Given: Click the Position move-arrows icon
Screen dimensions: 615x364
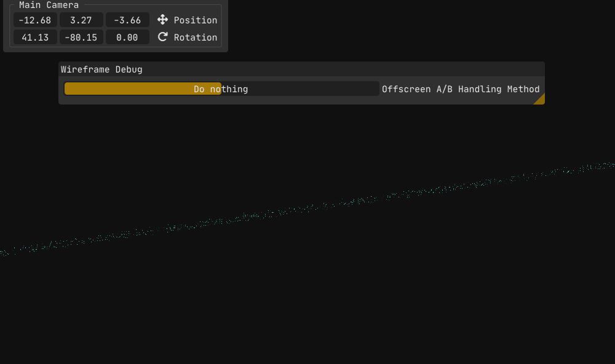Looking at the screenshot, I should (162, 20).
